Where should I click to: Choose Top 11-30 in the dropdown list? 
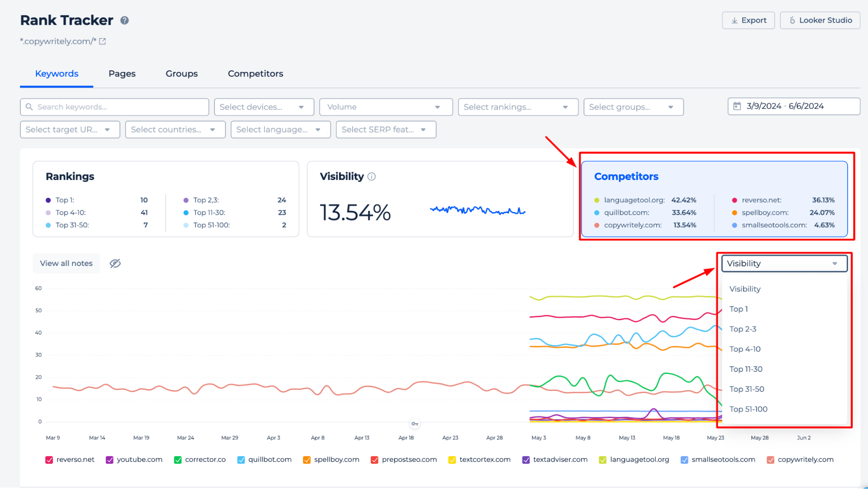click(x=784, y=369)
